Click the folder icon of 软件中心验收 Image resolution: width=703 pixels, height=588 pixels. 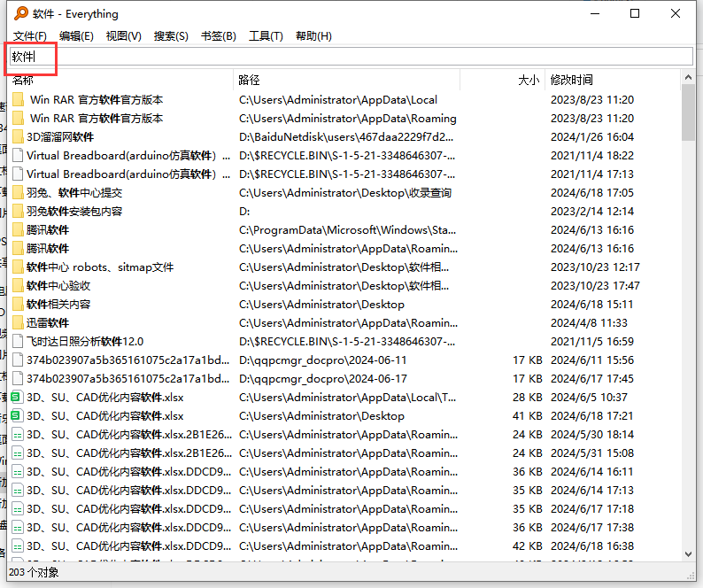click(x=18, y=286)
